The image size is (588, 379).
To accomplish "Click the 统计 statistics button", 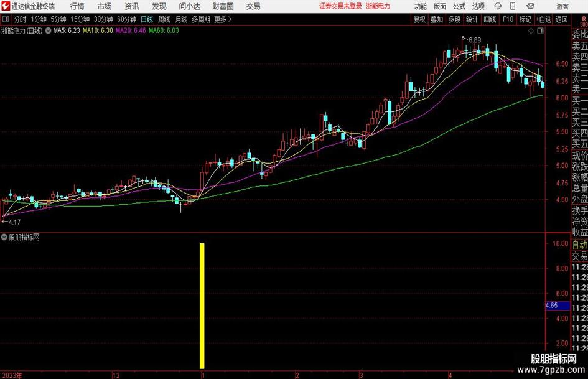I will pos(472,19).
